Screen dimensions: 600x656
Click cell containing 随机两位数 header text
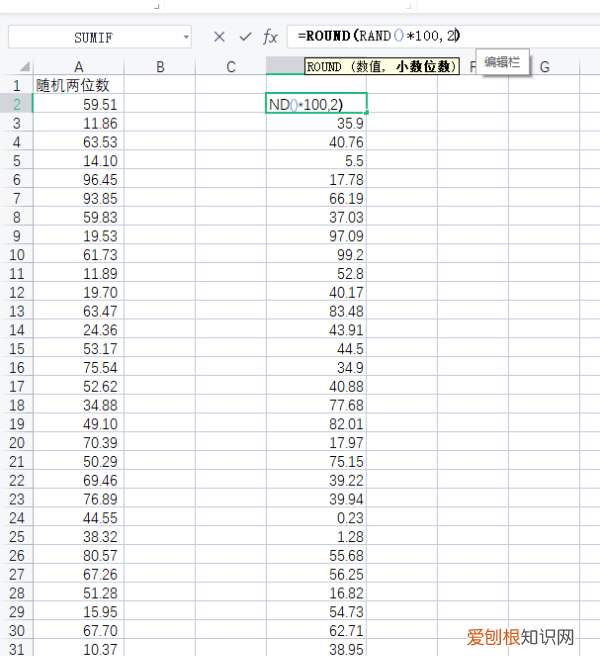pos(78,85)
